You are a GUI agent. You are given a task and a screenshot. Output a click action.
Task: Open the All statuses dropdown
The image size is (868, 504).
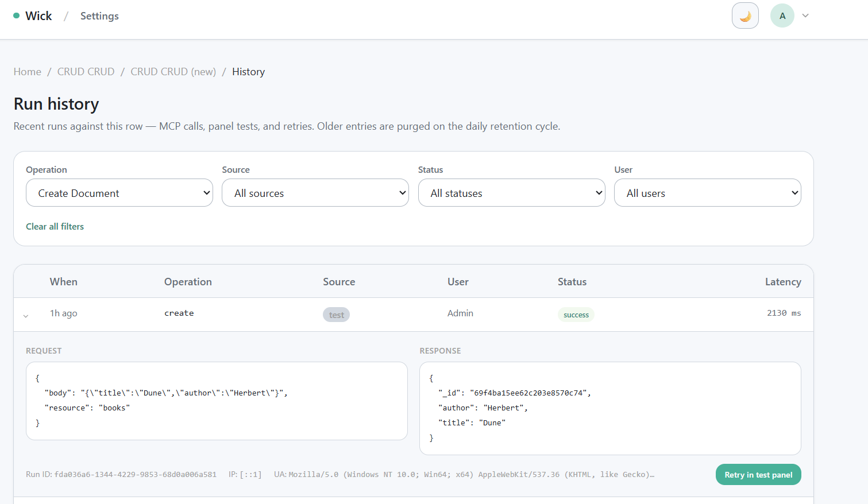pyautogui.click(x=512, y=193)
